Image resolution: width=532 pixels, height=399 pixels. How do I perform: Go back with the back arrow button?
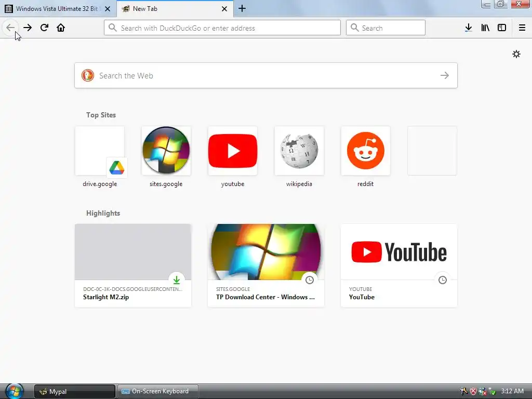point(10,28)
